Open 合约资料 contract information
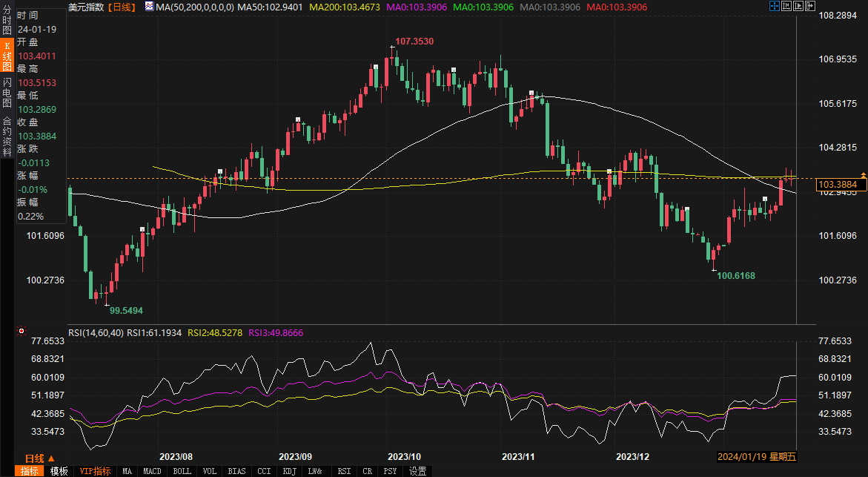Image resolution: width=868 pixels, height=477 pixels. point(7,131)
